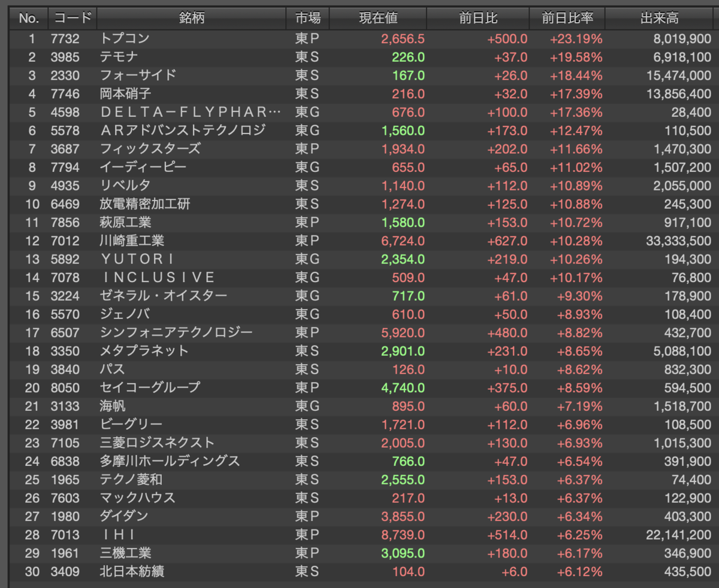The height and width of the screenshot is (588, 719).
Task: Click the ジェノバ stock name
Action: [x=125, y=314]
